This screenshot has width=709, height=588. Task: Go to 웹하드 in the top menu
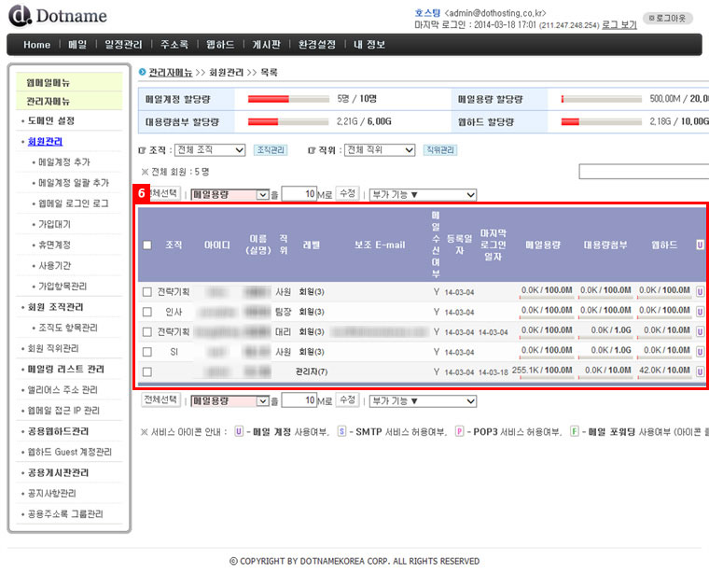(x=219, y=45)
